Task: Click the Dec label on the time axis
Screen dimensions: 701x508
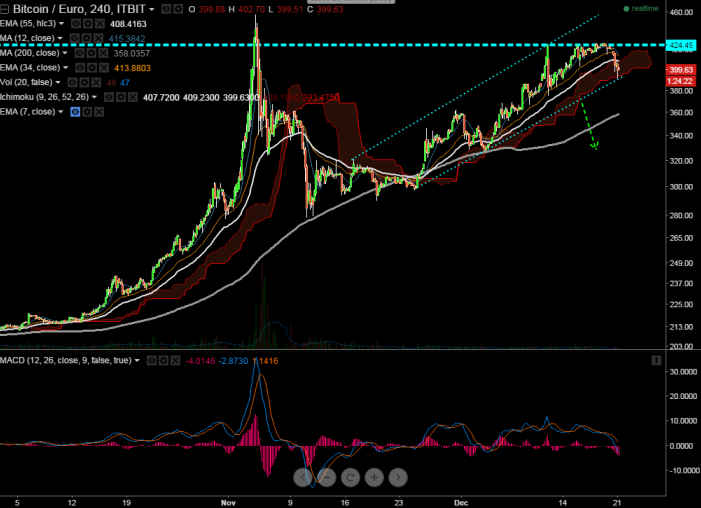Action: tap(460, 503)
